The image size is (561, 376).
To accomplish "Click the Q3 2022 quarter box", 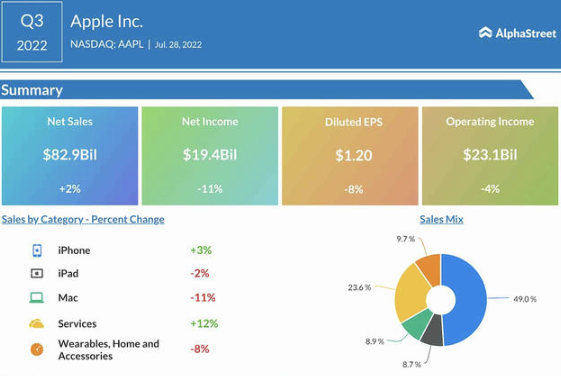I will pos(32,32).
